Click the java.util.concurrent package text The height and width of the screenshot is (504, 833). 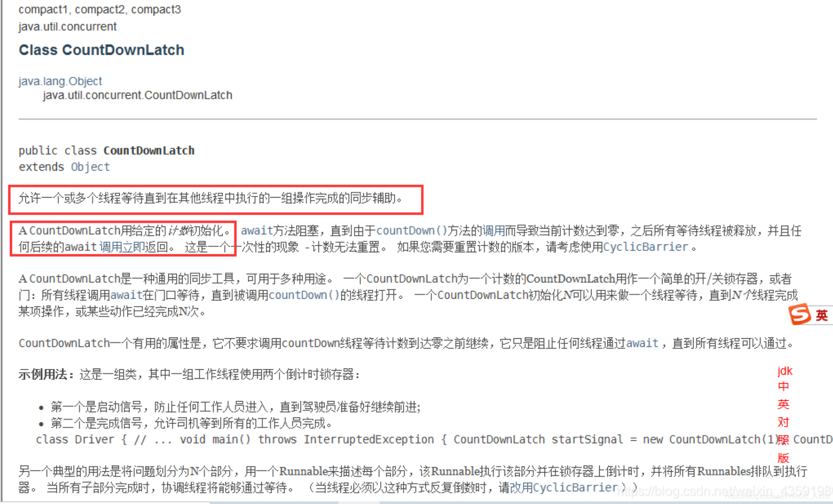(x=68, y=27)
